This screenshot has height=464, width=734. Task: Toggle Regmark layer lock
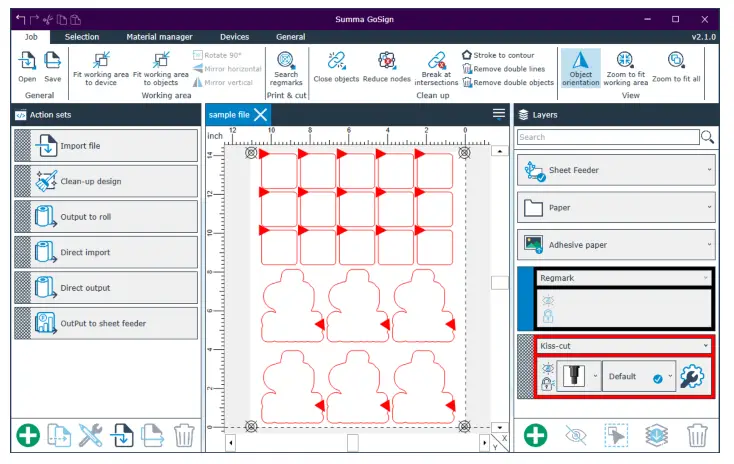click(548, 316)
